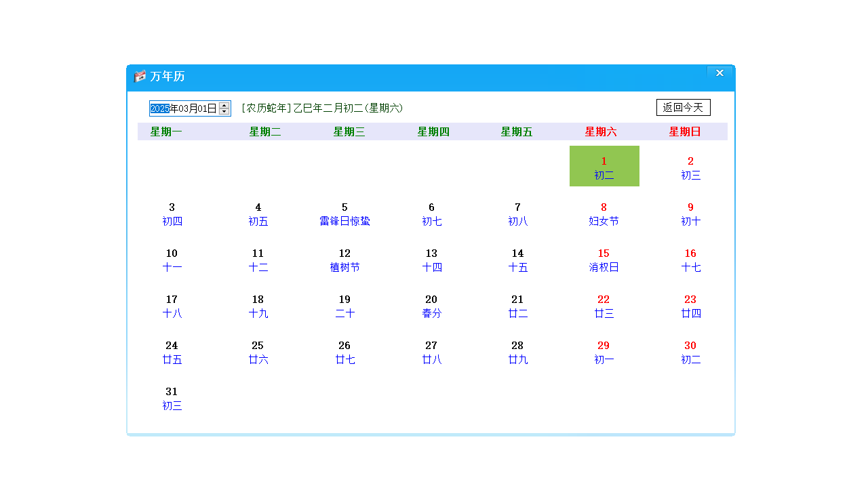Click the 星期六 column header
The image size is (868, 488).
pyautogui.click(x=603, y=131)
